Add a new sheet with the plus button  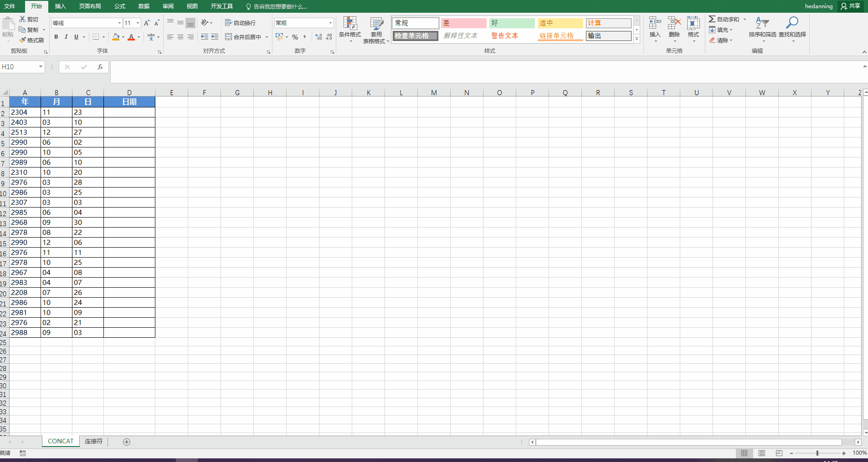point(127,442)
